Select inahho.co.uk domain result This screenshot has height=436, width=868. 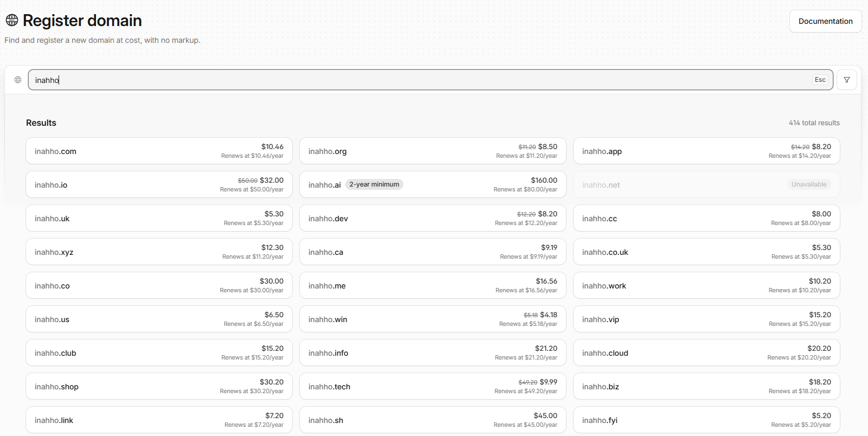(706, 252)
